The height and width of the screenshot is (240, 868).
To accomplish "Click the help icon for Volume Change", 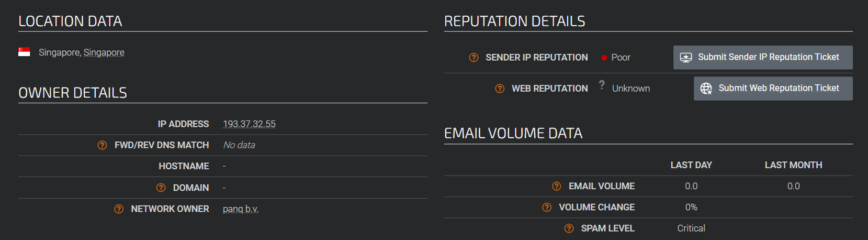I will coord(547,208).
